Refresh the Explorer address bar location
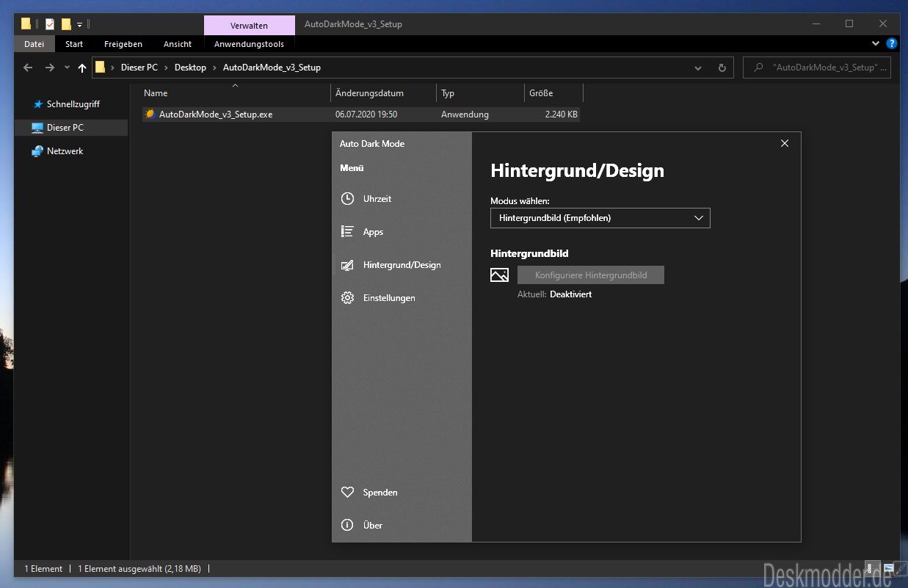 [722, 68]
